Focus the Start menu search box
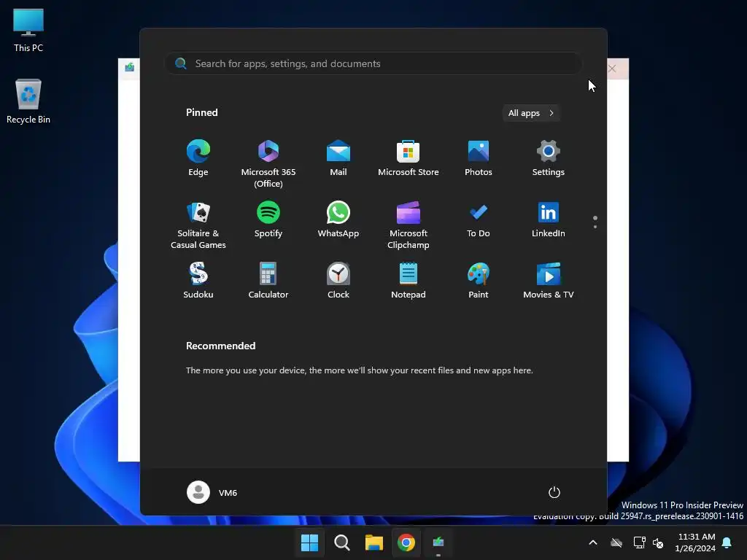Screen dimensions: 747x560 pos(373,63)
